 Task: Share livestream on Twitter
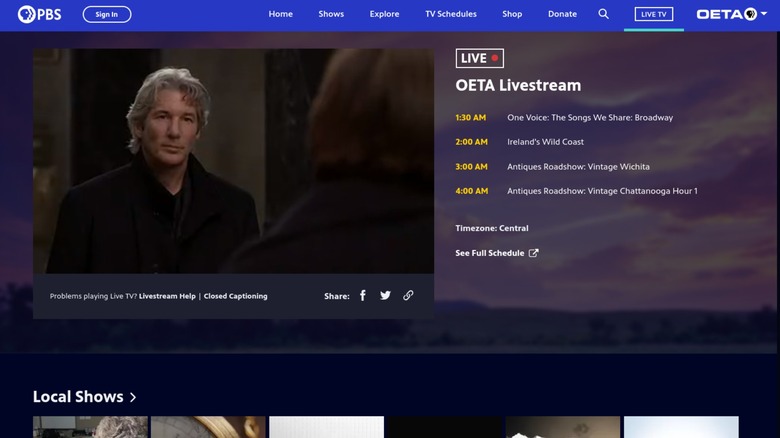[386, 296]
